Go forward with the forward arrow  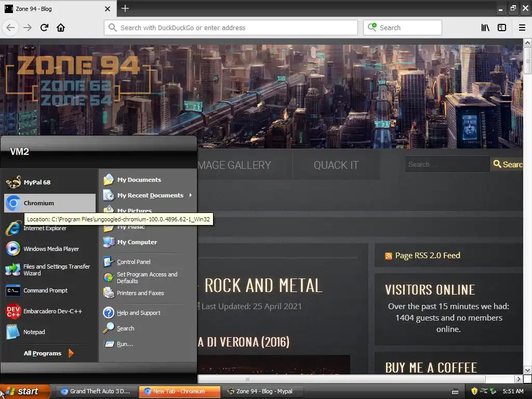coord(28,28)
